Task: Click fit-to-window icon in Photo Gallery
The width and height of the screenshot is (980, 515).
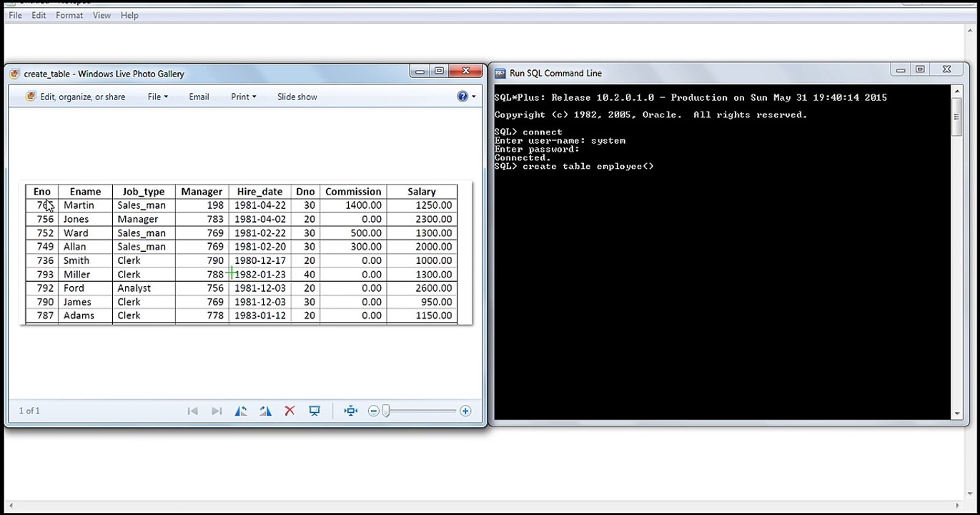Action: click(350, 411)
